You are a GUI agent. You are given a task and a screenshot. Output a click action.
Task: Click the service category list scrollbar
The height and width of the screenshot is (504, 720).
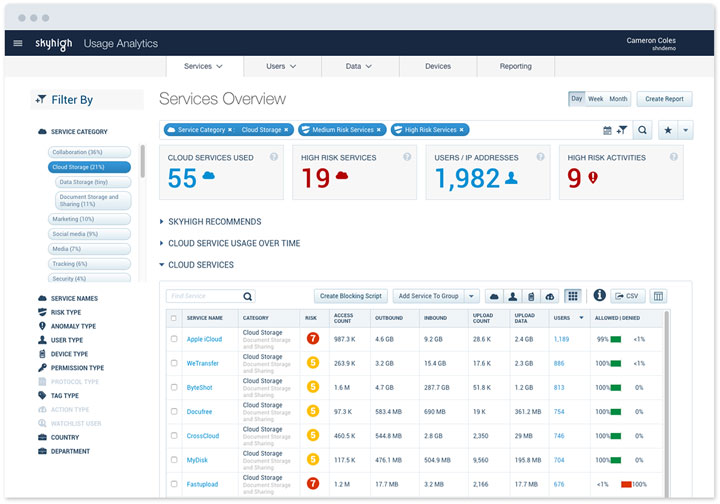(142, 161)
